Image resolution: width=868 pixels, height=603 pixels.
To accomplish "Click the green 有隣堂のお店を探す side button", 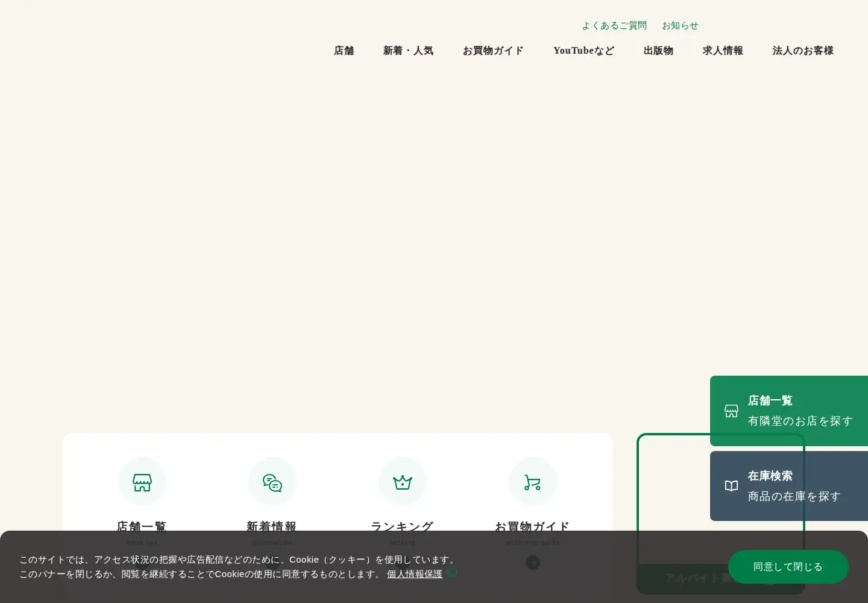I will tap(789, 411).
